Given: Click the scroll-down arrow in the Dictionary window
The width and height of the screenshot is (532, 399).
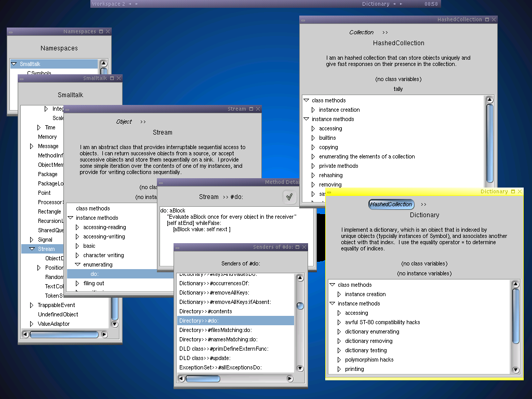Looking at the screenshot, I should click(x=516, y=370).
